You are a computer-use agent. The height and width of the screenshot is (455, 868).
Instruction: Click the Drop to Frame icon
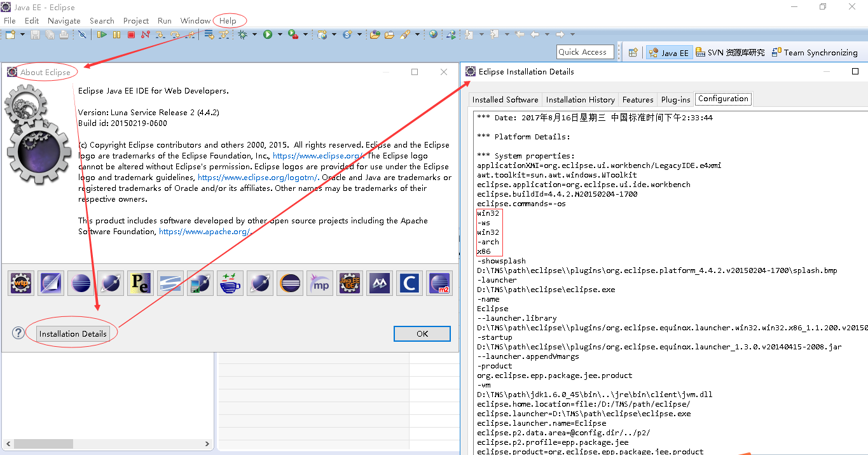209,34
